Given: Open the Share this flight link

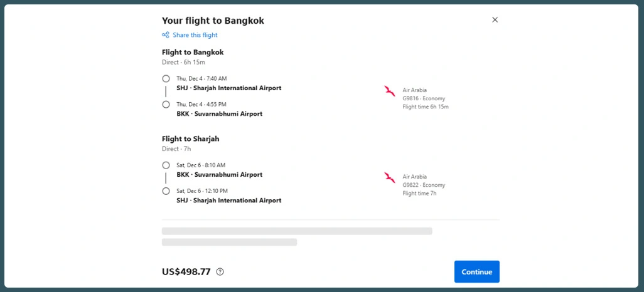Looking at the screenshot, I should coord(195,35).
